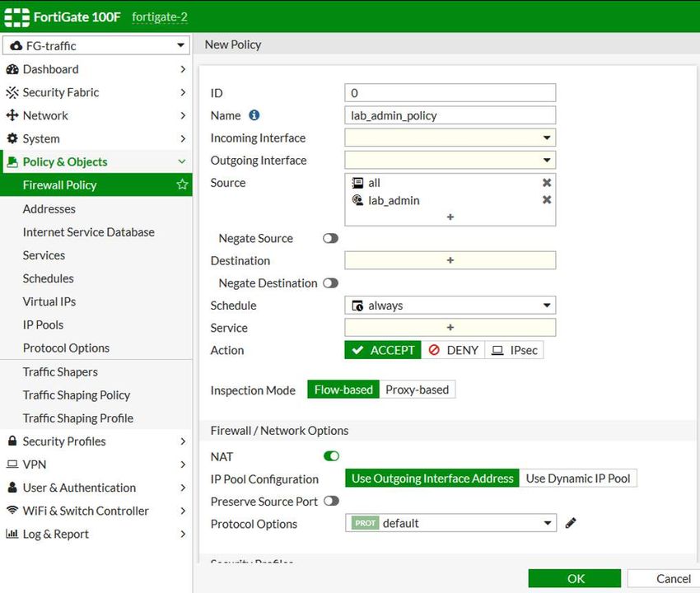The height and width of the screenshot is (593, 700).
Task: Expand Dashboard menu chevron
Action: click(x=183, y=69)
